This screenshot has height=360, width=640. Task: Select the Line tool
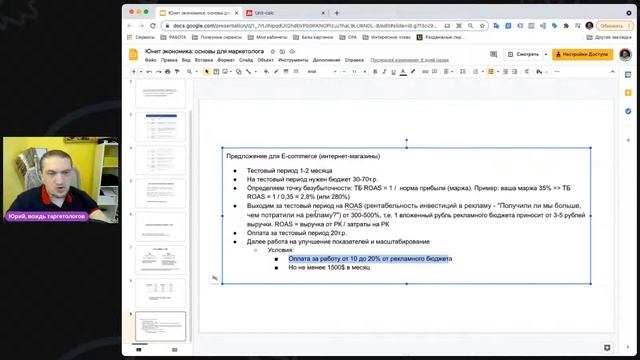click(x=248, y=72)
